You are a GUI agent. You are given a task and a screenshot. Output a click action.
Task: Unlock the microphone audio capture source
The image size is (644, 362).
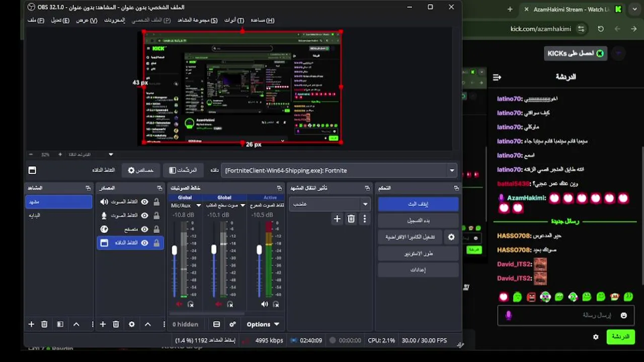[156, 215]
